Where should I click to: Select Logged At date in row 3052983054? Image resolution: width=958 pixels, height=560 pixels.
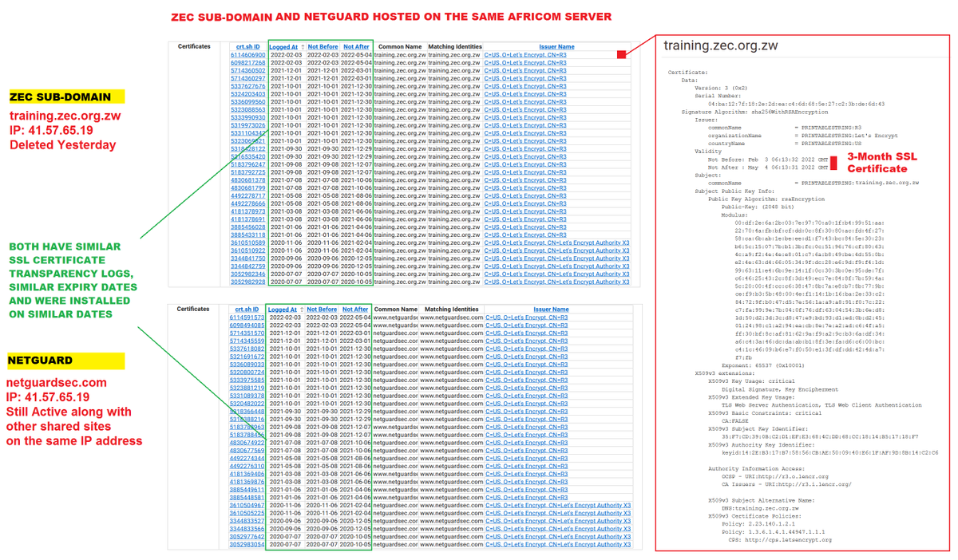click(285, 544)
